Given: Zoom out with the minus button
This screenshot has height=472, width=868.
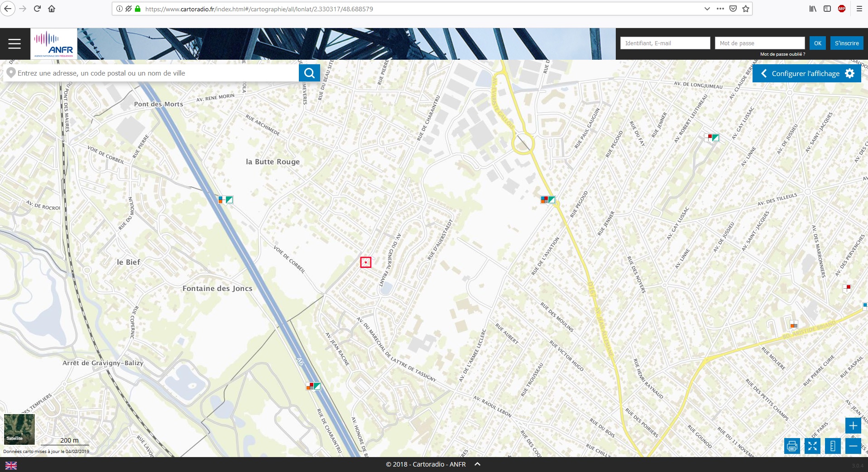Looking at the screenshot, I should coord(853,446).
